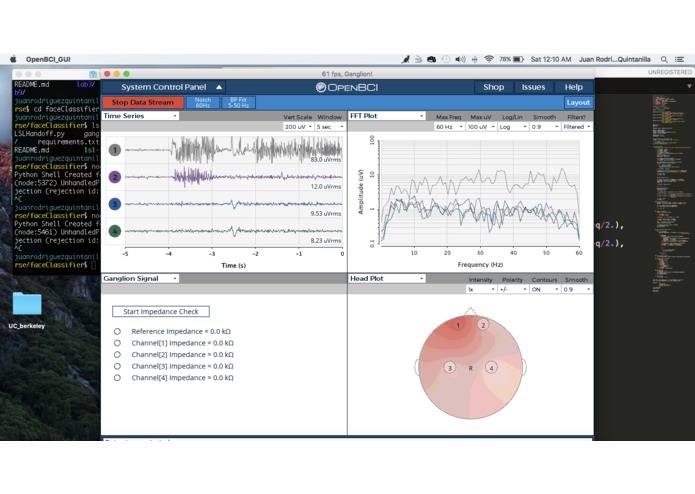Open the Layout selector
Viewport: 695px width, 494px height.
click(x=578, y=102)
